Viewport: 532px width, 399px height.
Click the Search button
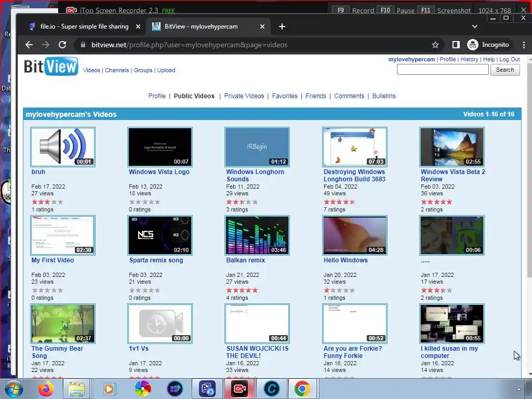[505, 70]
